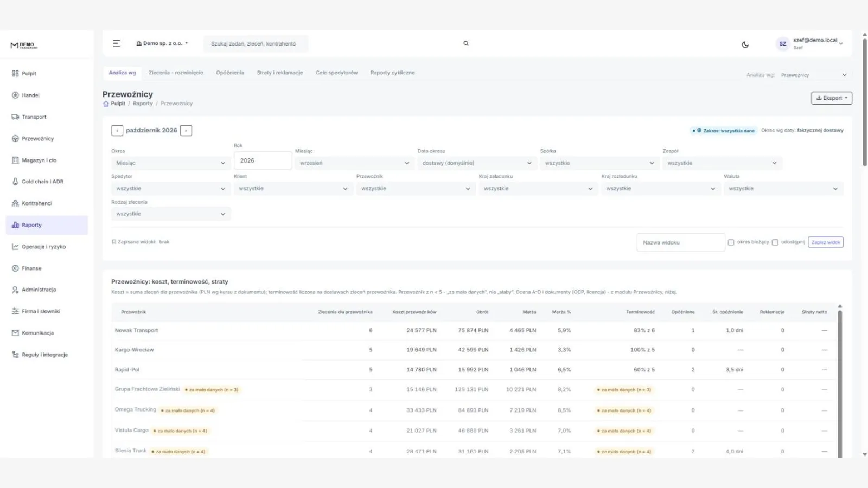Open the Reguły i integracje icon
868x488 pixels.
click(x=15, y=355)
